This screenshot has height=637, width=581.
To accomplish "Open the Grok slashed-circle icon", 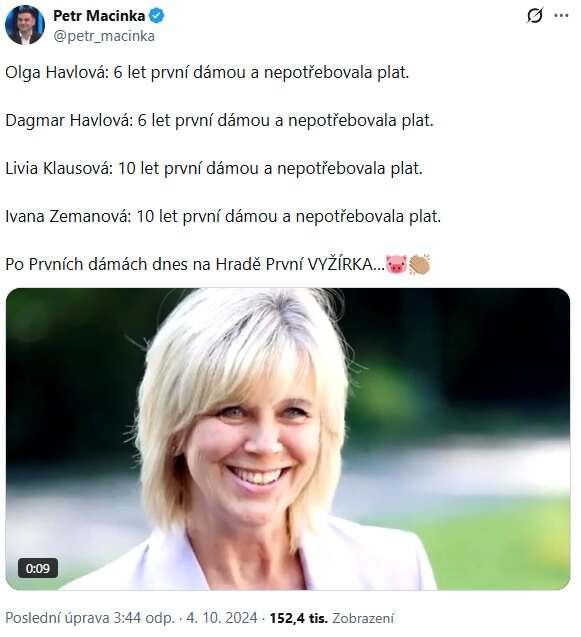I will tap(535, 16).
